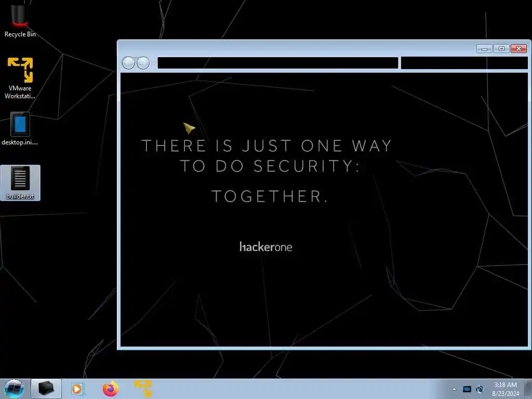
Task: Minimize the open window
Action: [484, 49]
